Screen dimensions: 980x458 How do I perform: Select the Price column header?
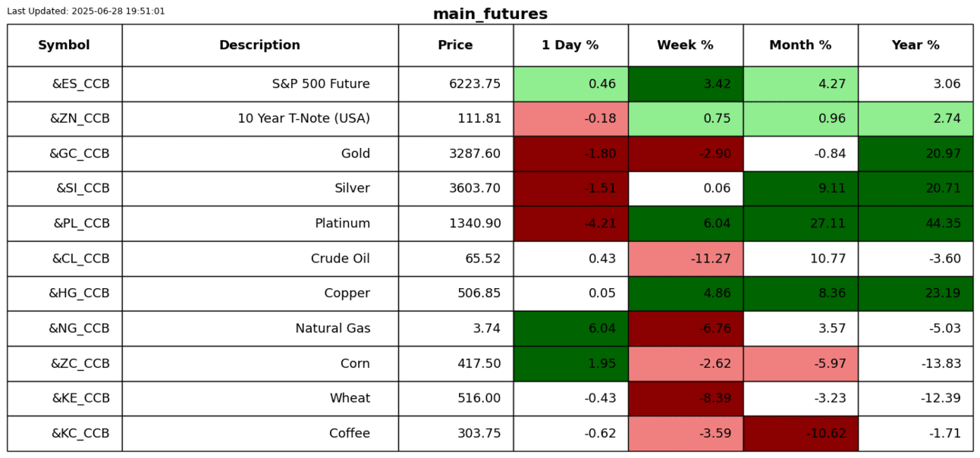(455, 45)
